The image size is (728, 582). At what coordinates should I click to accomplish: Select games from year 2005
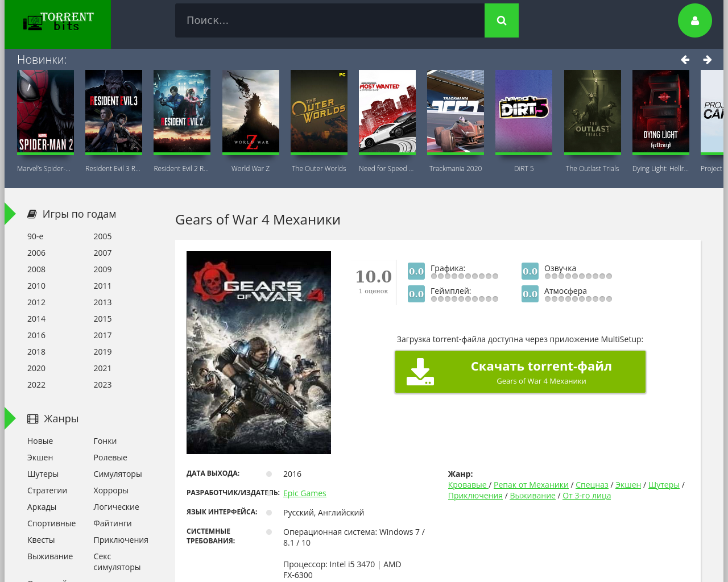[102, 236]
